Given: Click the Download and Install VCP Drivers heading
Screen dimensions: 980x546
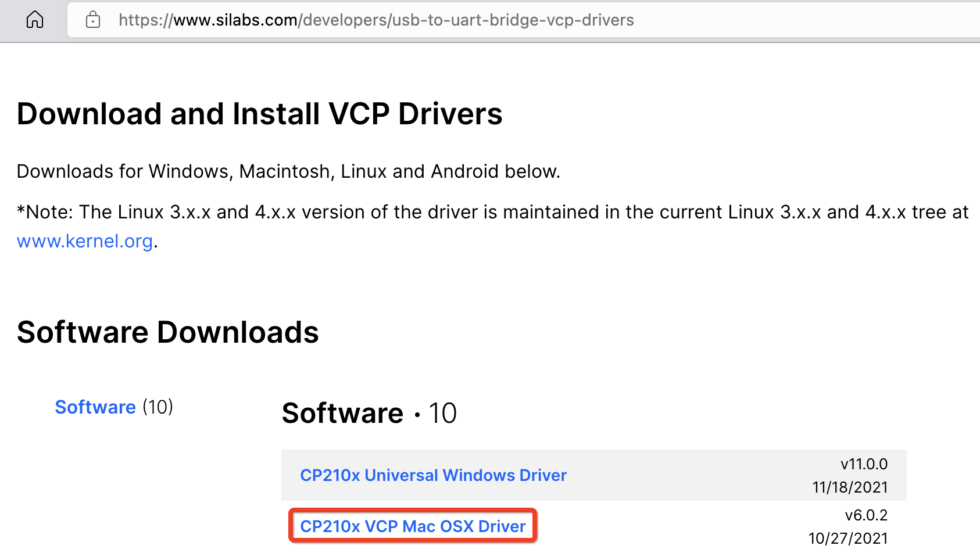Looking at the screenshot, I should point(260,114).
